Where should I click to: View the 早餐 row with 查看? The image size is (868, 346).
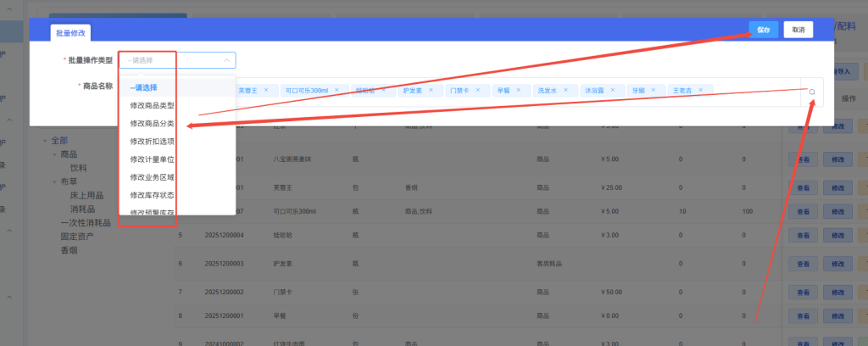coord(803,316)
